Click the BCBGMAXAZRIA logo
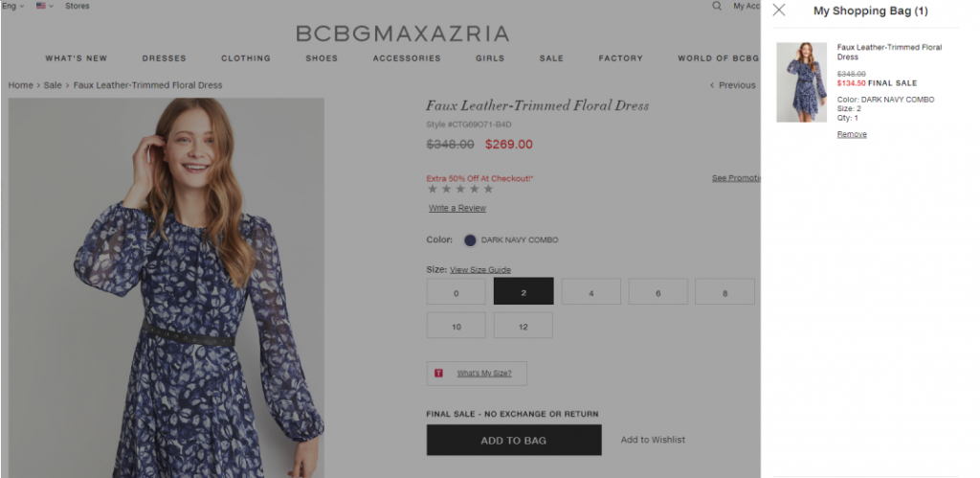 point(402,34)
